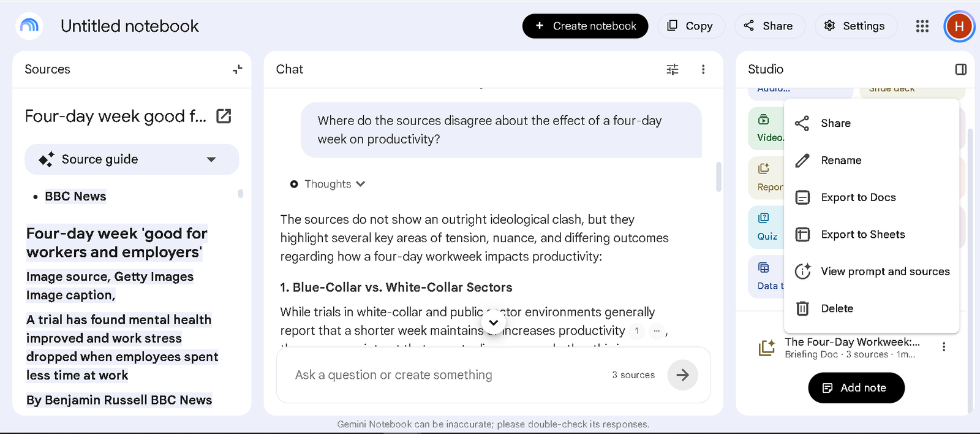Click citation marker number 1
980x434 pixels.
point(637,331)
